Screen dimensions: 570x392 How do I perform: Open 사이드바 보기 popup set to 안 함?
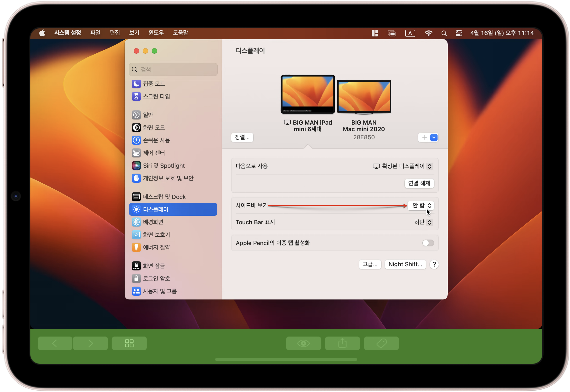421,205
